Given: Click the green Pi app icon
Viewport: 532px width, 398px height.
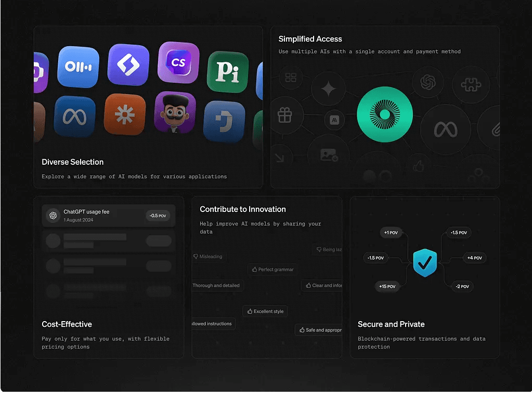Looking at the screenshot, I should point(228,72).
